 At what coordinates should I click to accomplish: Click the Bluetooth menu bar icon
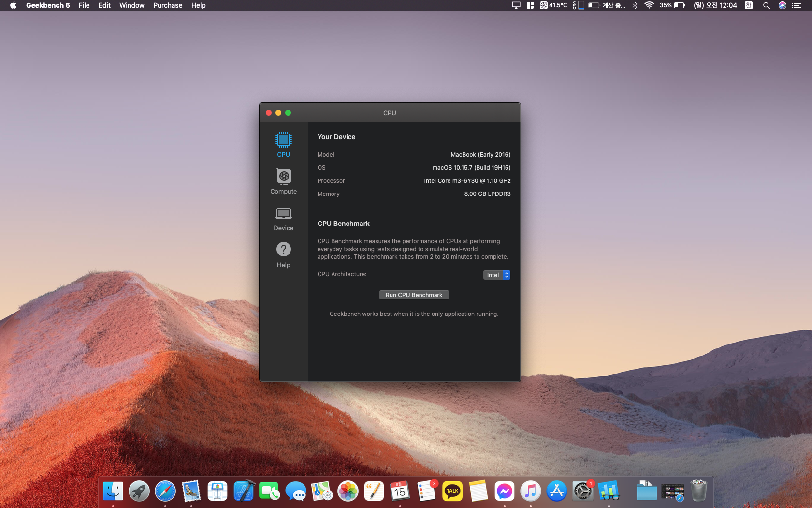click(635, 5)
